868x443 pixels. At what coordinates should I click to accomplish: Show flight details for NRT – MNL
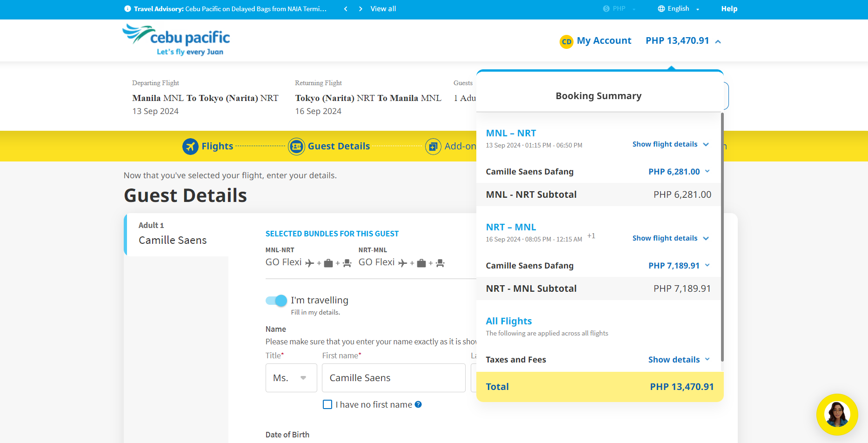tap(670, 238)
